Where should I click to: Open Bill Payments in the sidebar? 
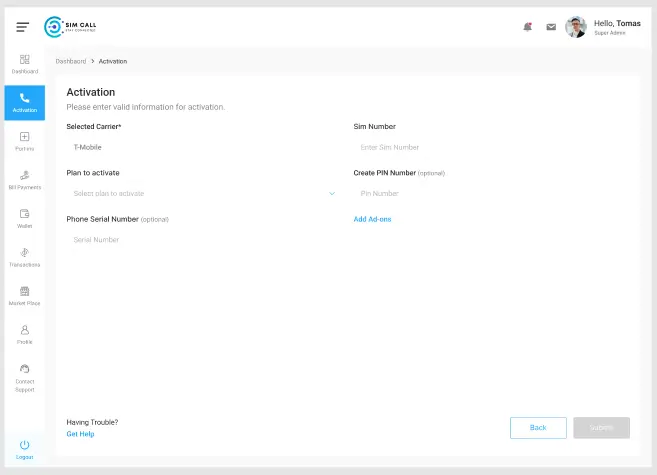(x=25, y=180)
